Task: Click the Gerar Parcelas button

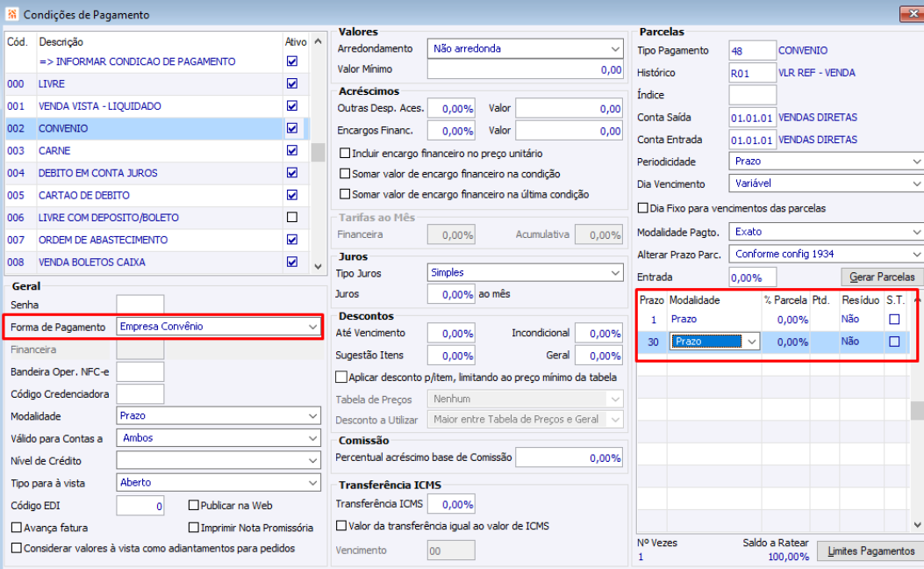Action: click(x=882, y=277)
